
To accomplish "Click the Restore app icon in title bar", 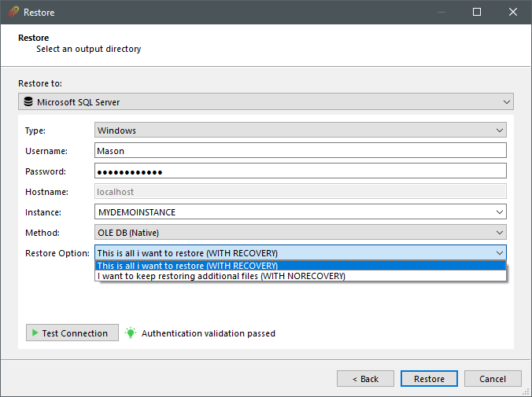I will [13, 13].
